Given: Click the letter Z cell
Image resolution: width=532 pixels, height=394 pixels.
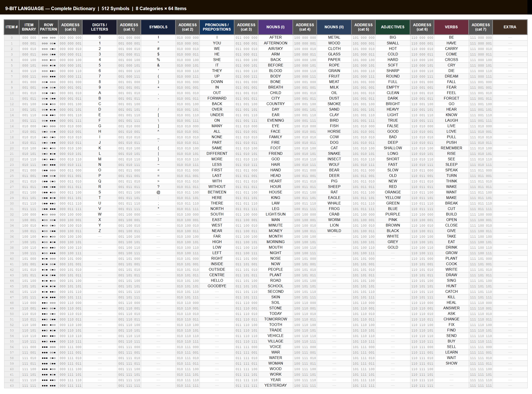Looking at the screenshot, I should point(100,231).
